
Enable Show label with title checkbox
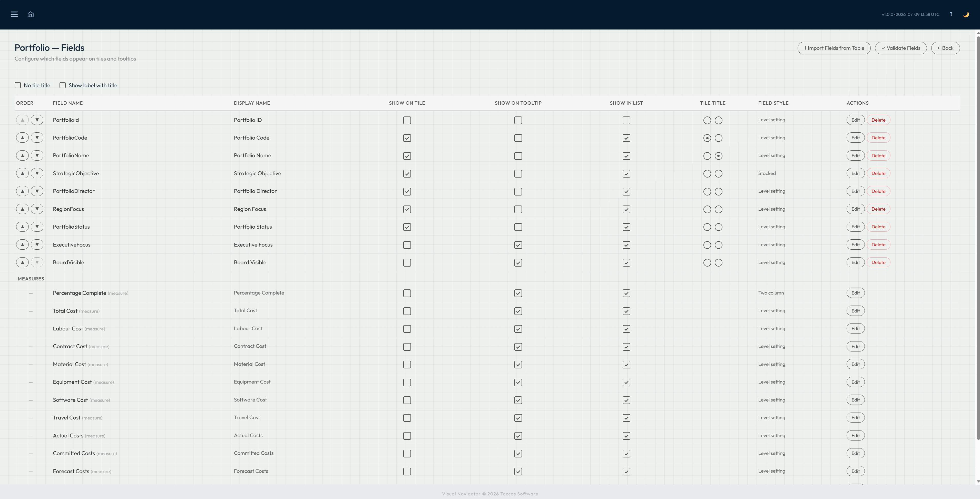click(x=62, y=85)
